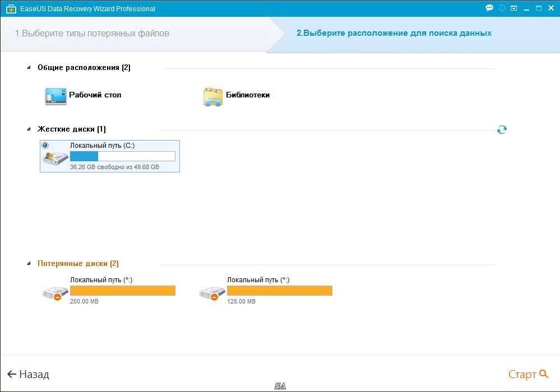This screenshot has width=560, height=392.
Task: Open the title bar dropdown menu icon
Action: 513,8
